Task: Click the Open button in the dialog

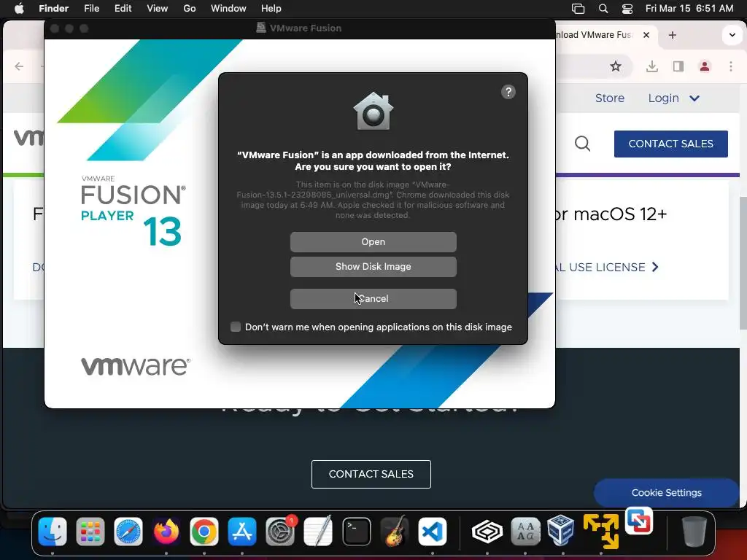Action: 373,242
